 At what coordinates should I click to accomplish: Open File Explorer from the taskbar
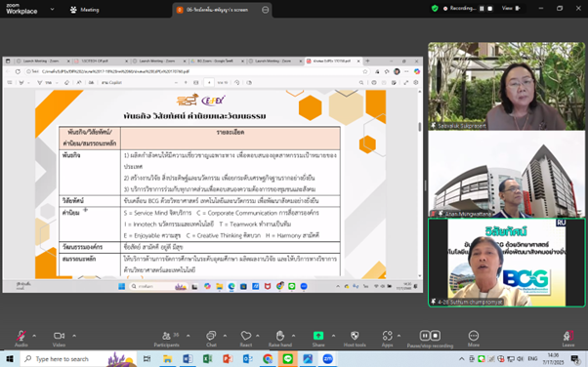(x=167, y=359)
